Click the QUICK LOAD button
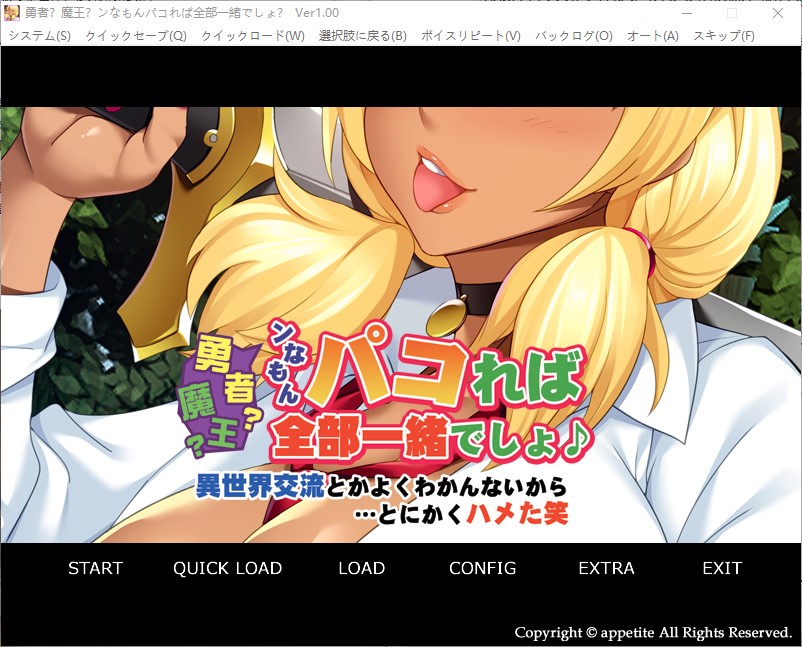The image size is (802, 647). (227, 568)
